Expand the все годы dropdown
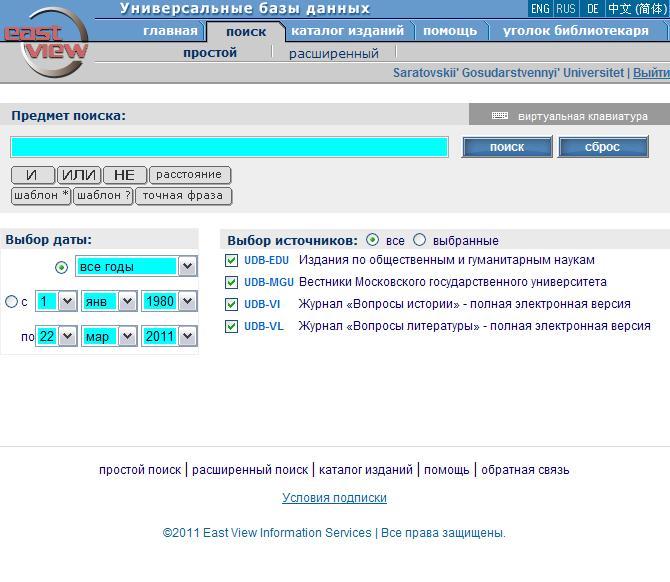This screenshot has height=582, width=670. point(187,267)
